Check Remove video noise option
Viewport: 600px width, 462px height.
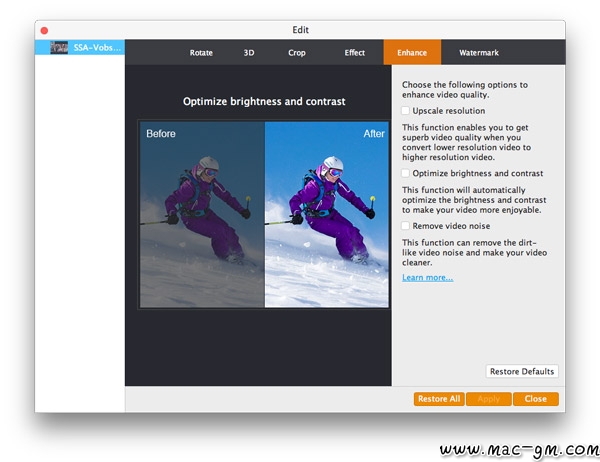click(x=405, y=225)
